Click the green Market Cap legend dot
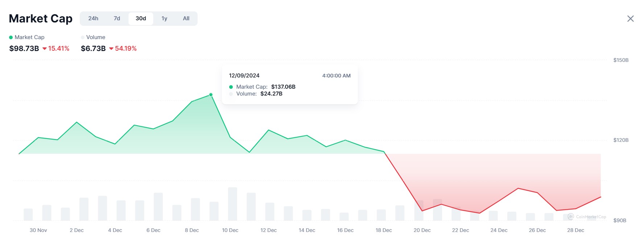Screen dimensions: 644x249 pyautogui.click(x=11, y=37)
